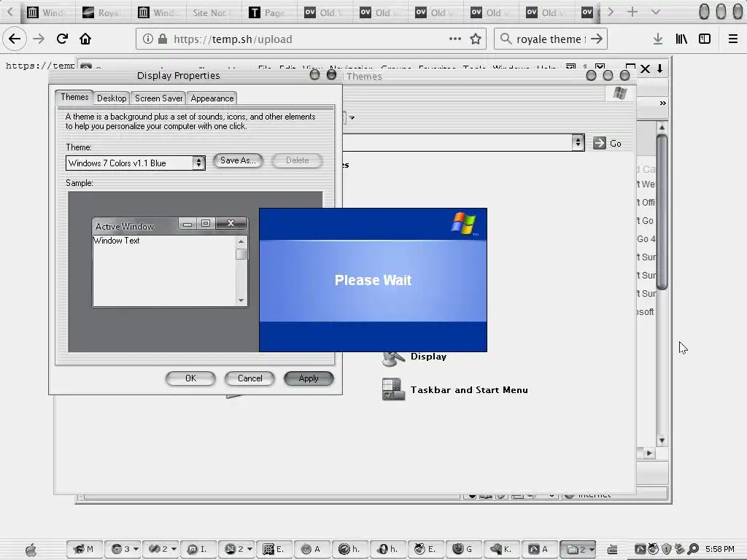Click the 5:58 PM clock
The height and width of the screenshot is (560, 747).
[720, 549]
